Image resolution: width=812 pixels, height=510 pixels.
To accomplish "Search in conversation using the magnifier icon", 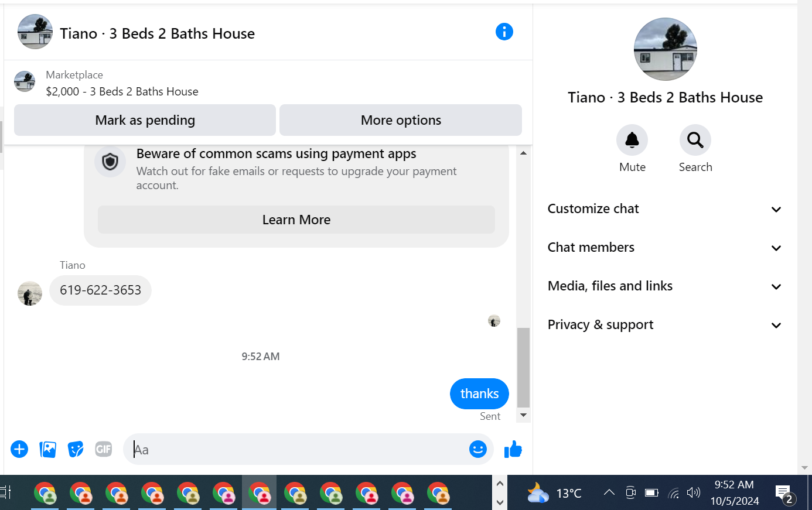I will point(695,140).
